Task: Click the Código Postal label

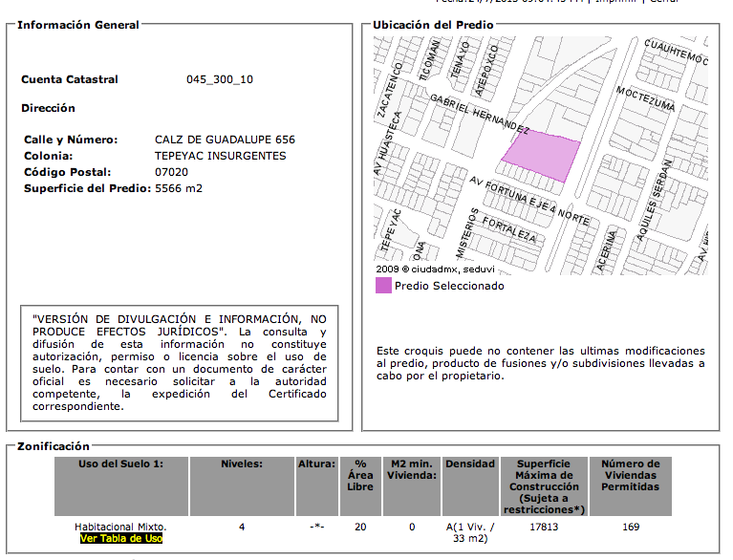Action: 67,172
